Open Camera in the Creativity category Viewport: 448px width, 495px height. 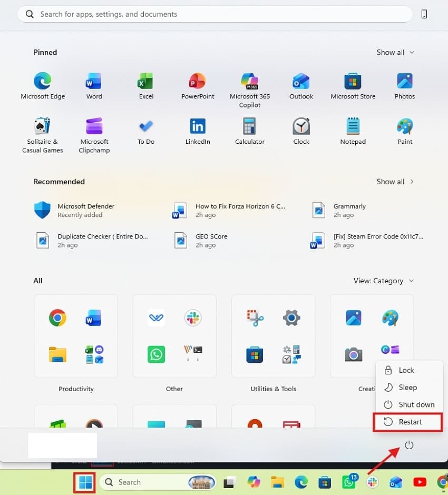coord(353,354)
